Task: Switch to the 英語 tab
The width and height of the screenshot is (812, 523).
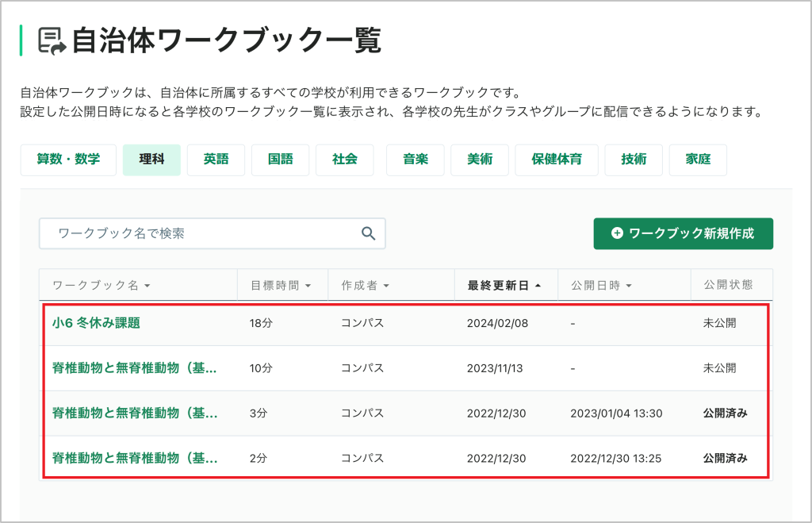Action: pyautogui.click(x=216, y=160)
